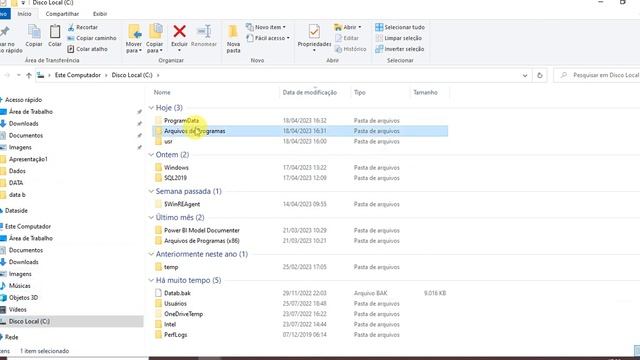Open Dataside in the sidebar
The image size is (640, 360).
[16, 211]
